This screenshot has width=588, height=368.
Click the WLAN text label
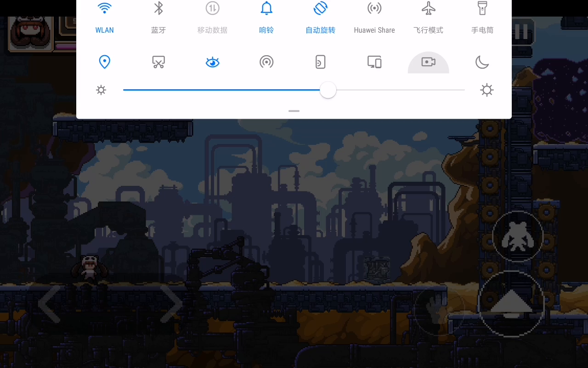(x=105, y=30)
